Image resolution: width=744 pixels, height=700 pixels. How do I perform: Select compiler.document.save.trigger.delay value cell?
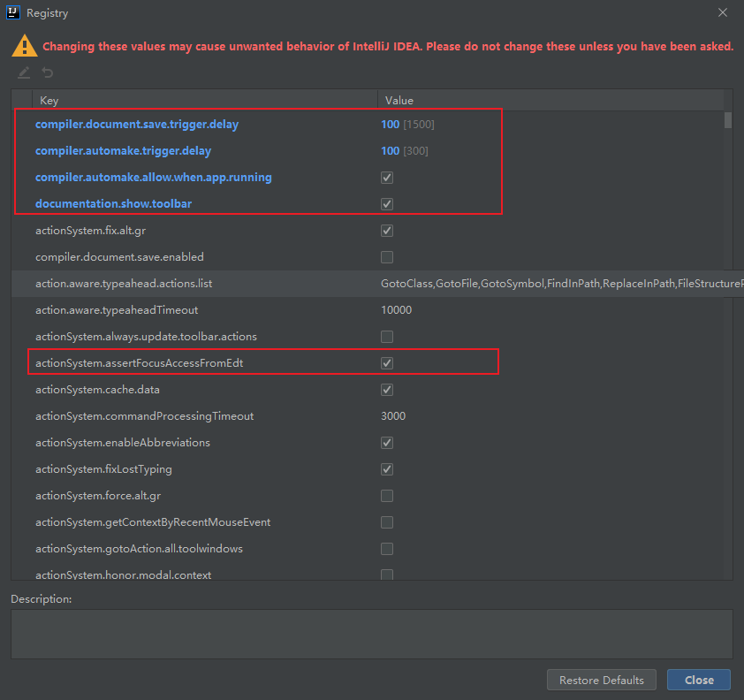(407, 125)
